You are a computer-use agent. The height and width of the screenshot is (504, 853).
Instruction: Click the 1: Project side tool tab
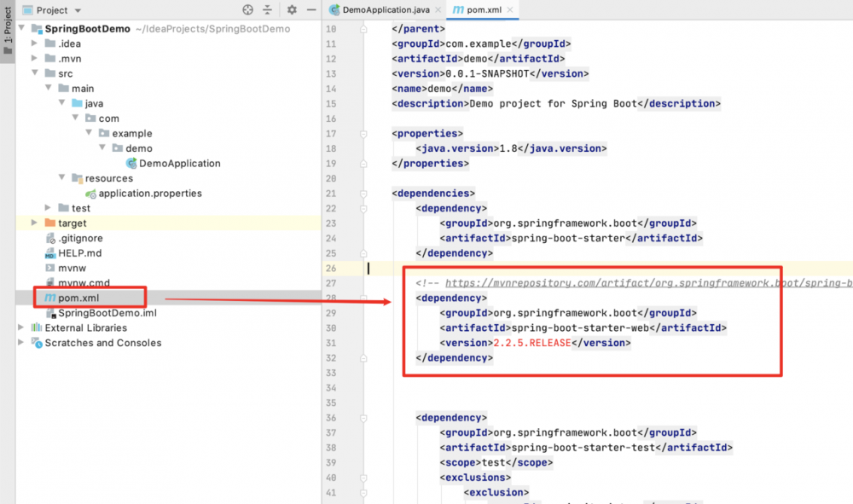tap(8, 31)
